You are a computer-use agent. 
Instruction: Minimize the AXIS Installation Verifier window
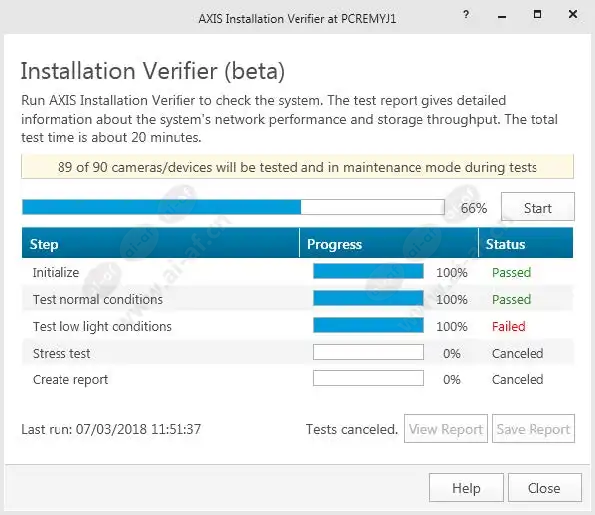[x=502, y=16]
